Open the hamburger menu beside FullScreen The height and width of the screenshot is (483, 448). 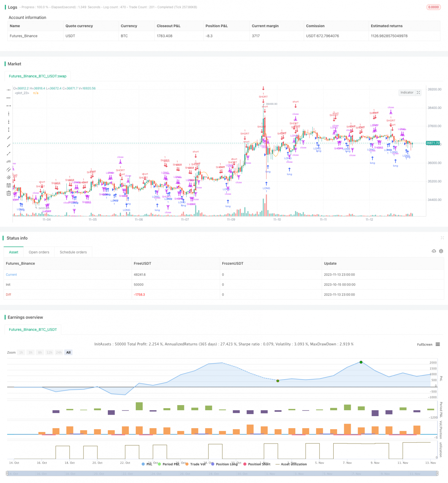tap(438, 344)
